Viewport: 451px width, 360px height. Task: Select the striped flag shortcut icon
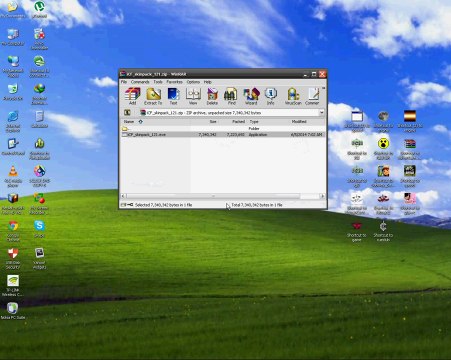pyautogui.click(x=410, y=121)
